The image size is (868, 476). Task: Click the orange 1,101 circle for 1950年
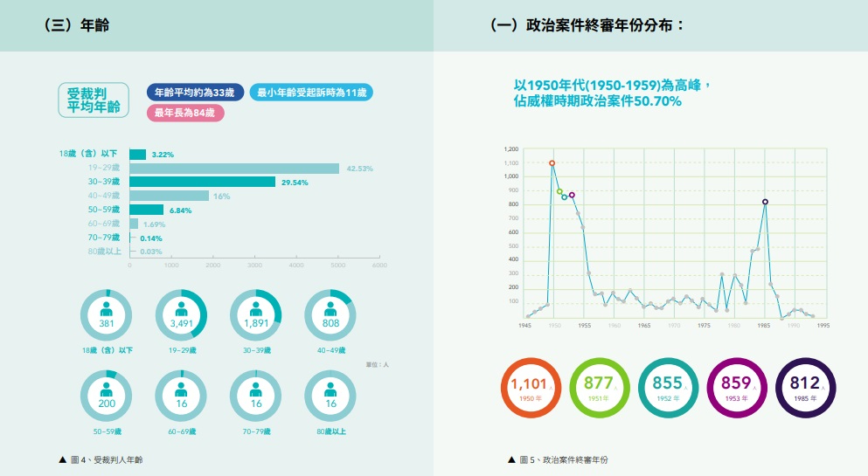pyautogui.click(x=531, y=387)
